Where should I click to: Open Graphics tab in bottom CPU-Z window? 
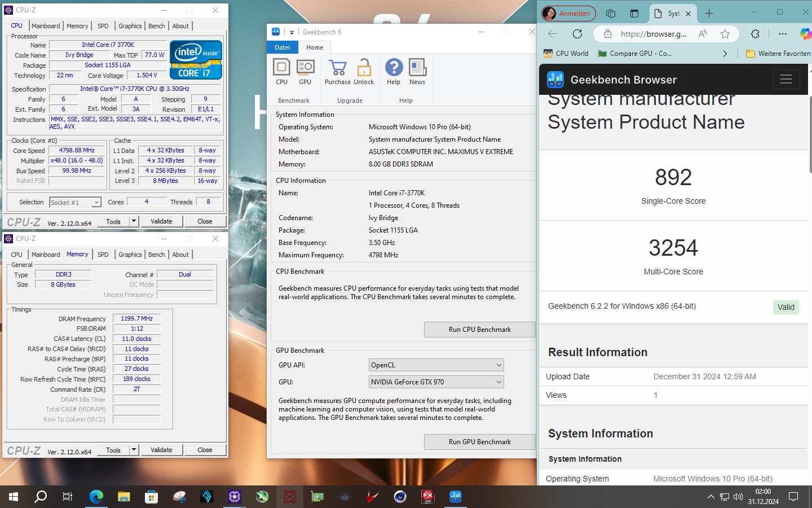(x=130, y=255)
